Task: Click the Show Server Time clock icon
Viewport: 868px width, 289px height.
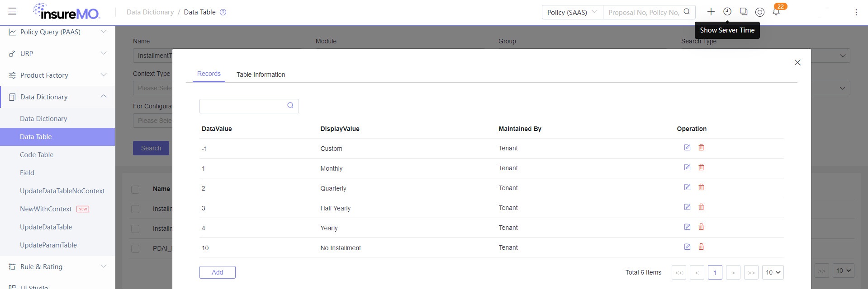Action: coord(727,12)
